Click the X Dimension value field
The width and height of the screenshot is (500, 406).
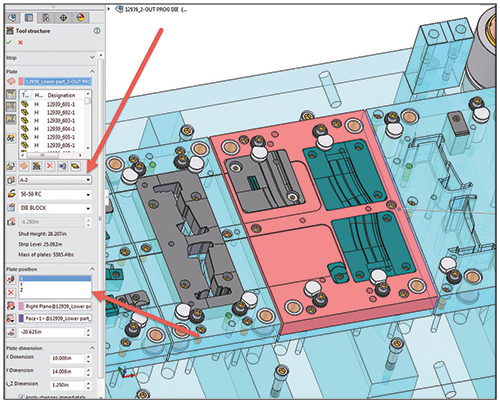click(67, 358)
